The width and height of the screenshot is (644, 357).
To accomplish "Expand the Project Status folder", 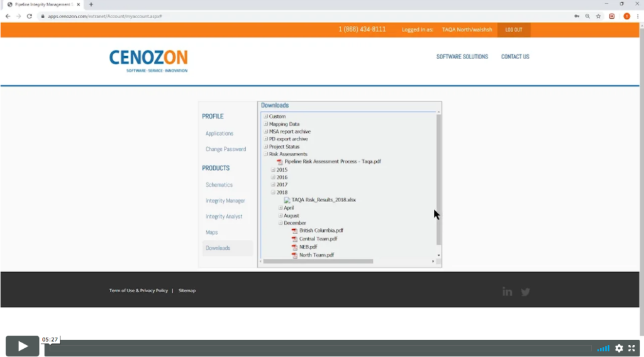I will [x=266, y=147].
